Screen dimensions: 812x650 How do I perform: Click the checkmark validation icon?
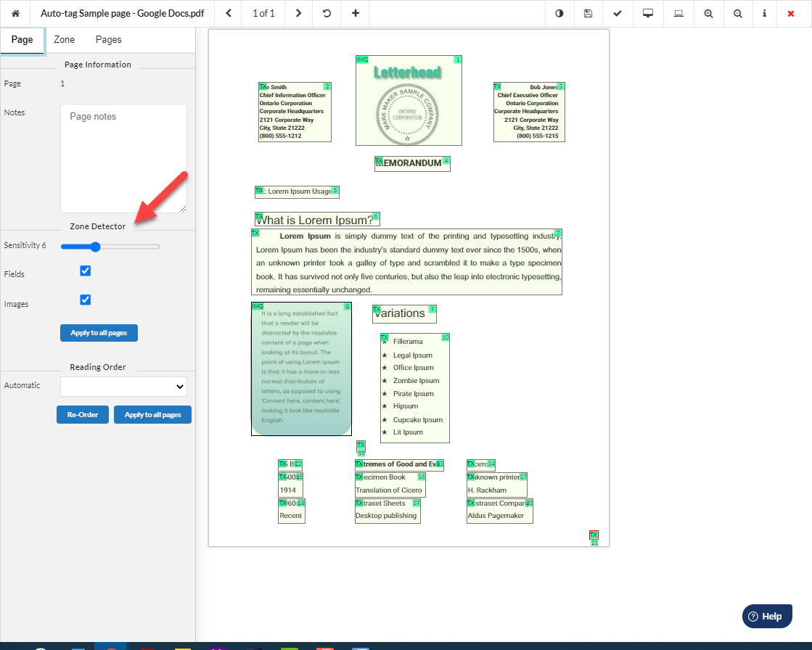click(x=618, y=13)
